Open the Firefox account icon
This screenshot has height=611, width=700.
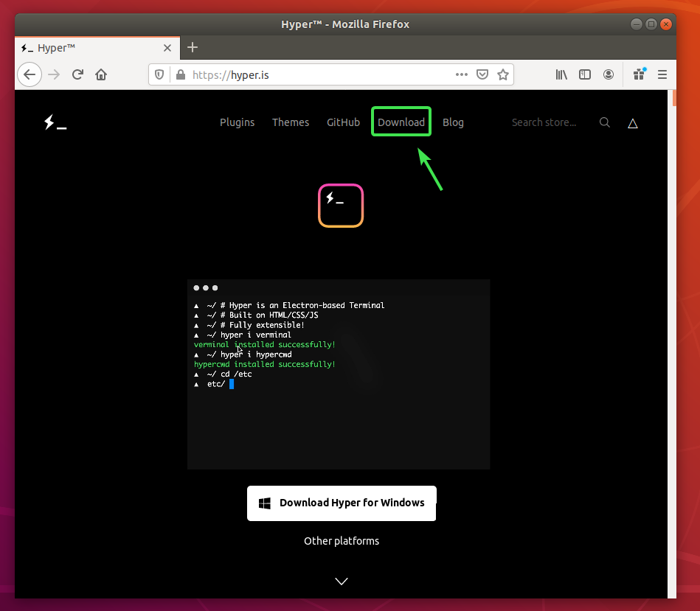(x=609, y=74)
